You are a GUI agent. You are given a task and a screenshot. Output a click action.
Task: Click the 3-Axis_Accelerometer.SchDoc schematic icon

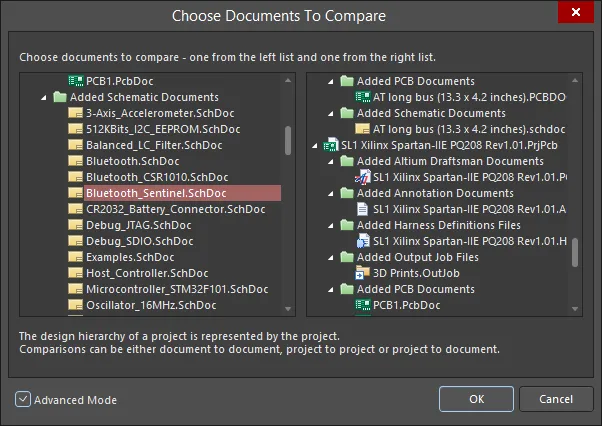[75, 113]
